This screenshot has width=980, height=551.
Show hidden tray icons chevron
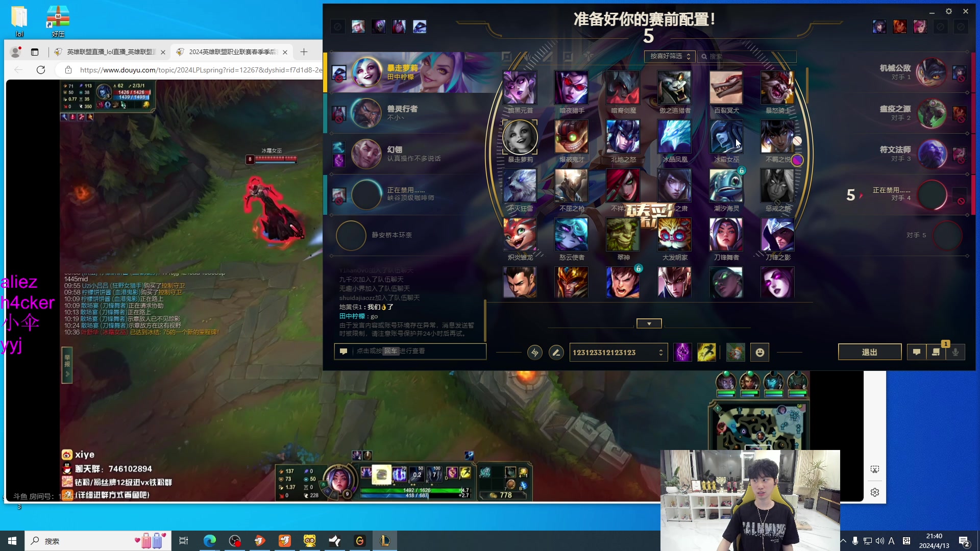[x=843, y=541]
